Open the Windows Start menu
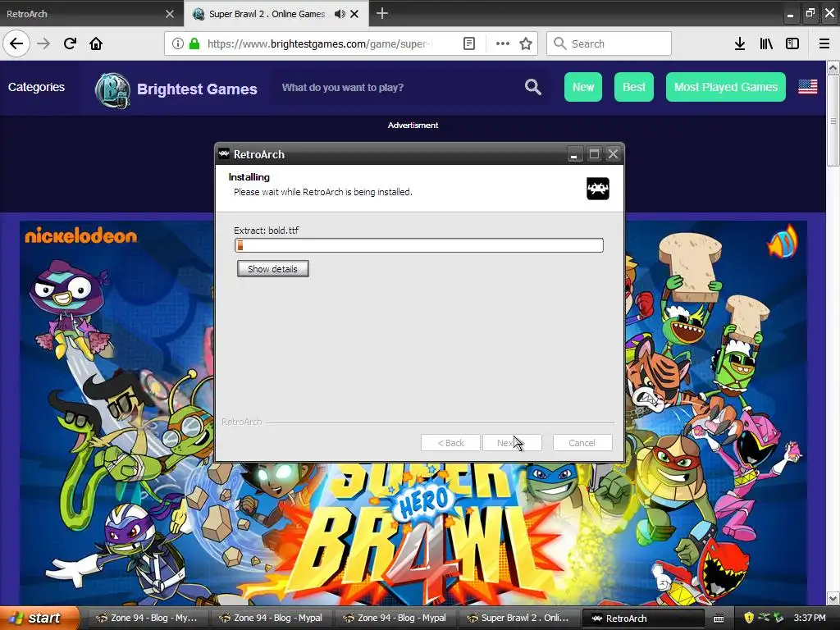 tap(39, 618)
